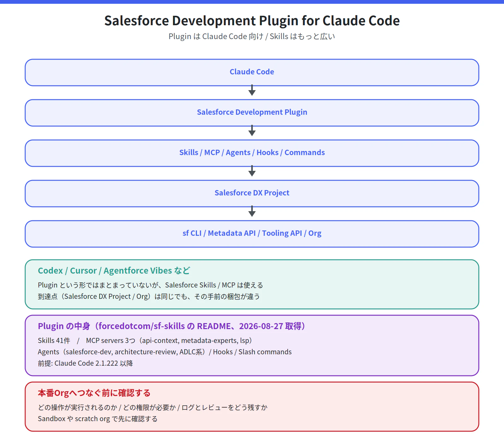Select the "Salesforce Development Plugin" flow box
Screen dimensions: 504x435
coord(252,113)
